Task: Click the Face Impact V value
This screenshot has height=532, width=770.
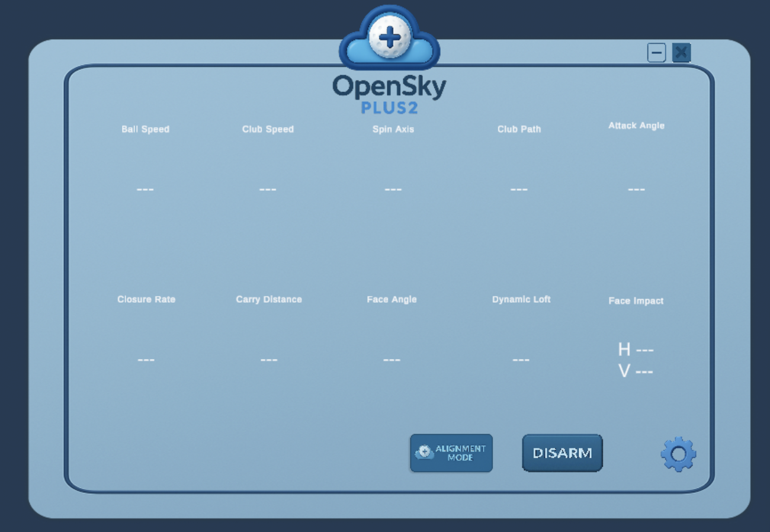Action: [x=636, y=371]
